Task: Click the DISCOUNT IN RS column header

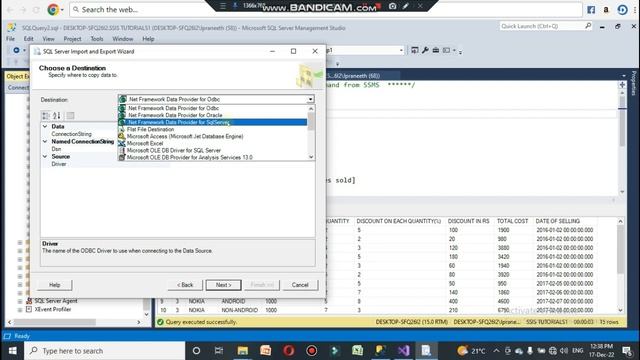Action: pos(468,221)
